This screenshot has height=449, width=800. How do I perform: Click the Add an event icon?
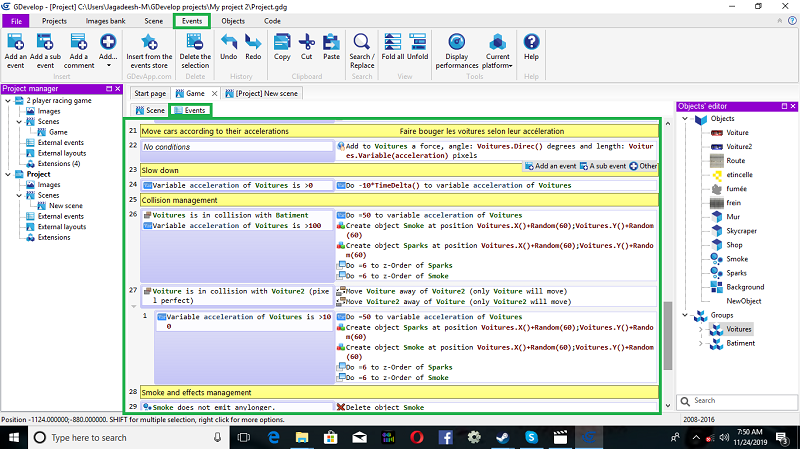(x=15, y=42)
